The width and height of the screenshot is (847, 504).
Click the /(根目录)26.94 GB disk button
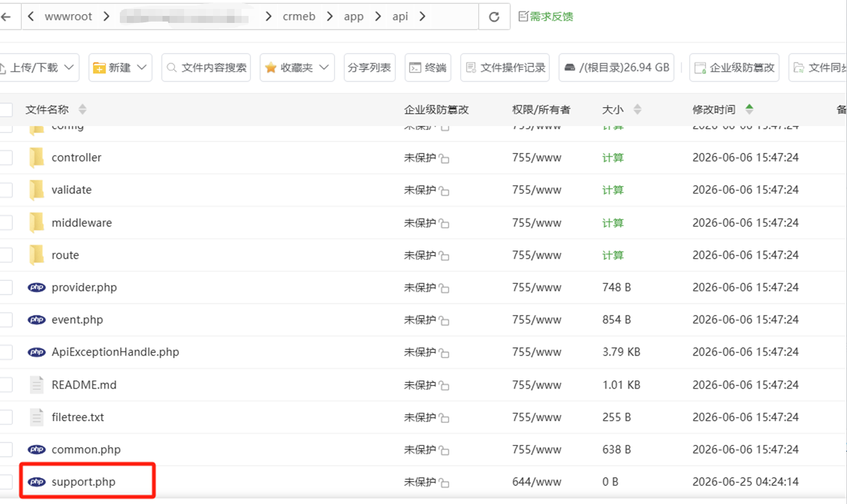click(x=618, y=68)
